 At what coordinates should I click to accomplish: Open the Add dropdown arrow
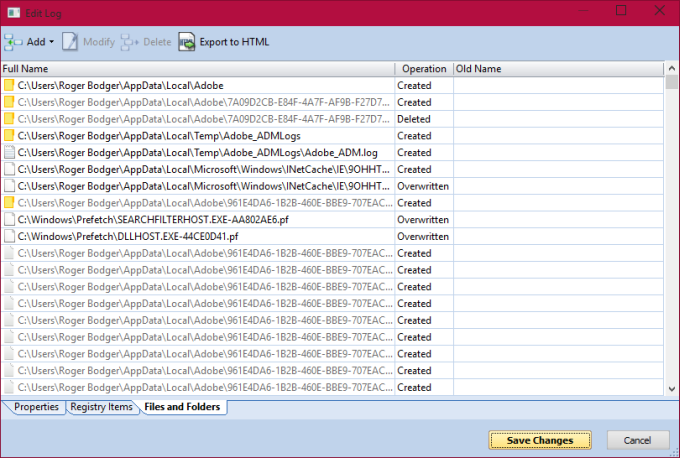click(x=52, y=42)
